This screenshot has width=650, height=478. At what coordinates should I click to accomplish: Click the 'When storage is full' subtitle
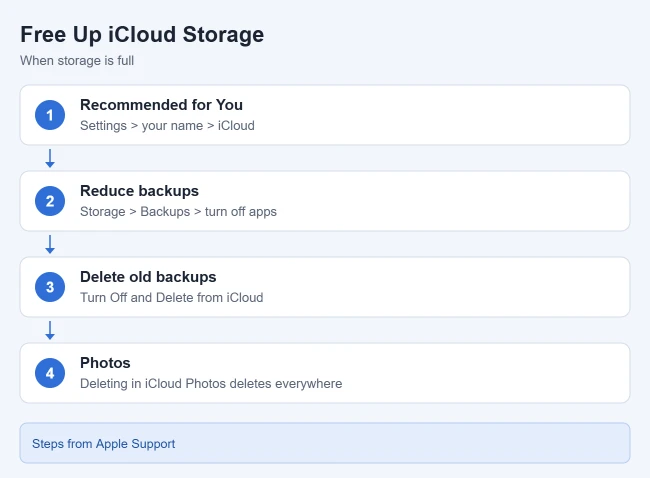(x=77, y=61)
